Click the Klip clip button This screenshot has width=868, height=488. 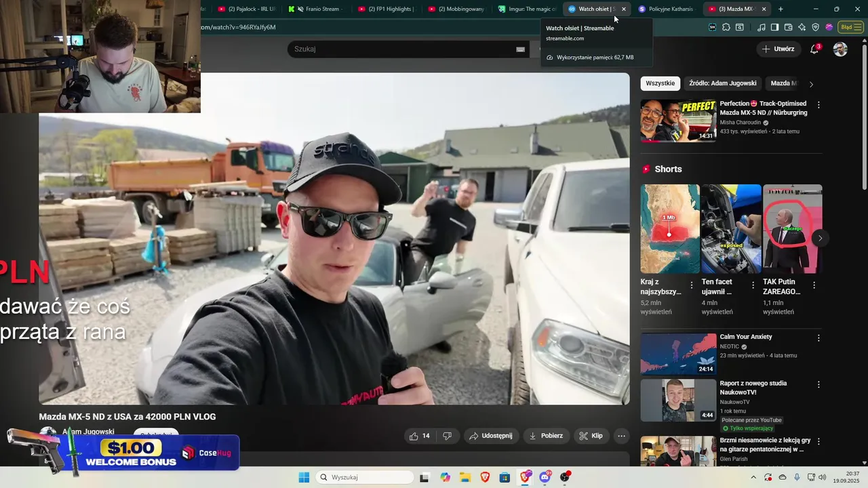point(591,436)
